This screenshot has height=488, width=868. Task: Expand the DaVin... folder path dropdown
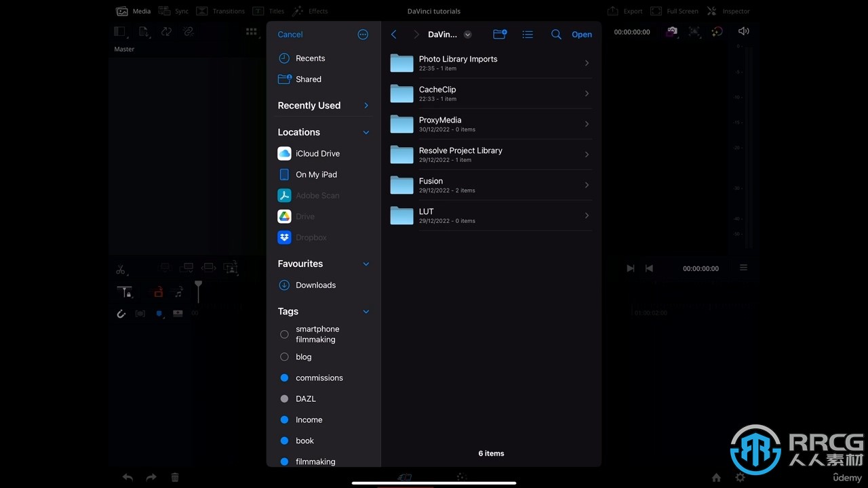[467, 35]
